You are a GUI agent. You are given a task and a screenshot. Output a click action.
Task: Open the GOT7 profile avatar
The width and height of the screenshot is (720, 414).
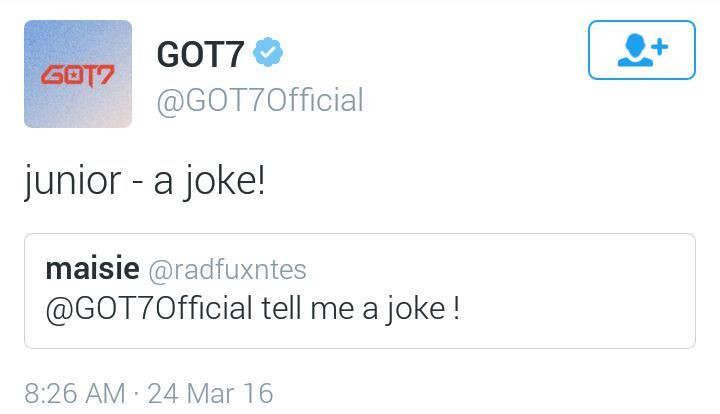tap(78, 74)
